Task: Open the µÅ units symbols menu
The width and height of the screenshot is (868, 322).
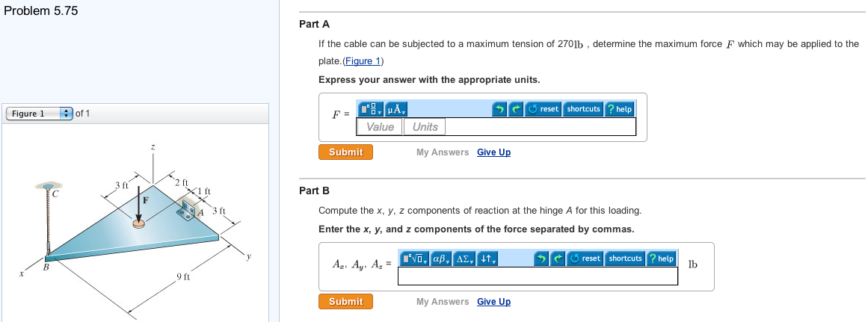Action: pos(396,109)
